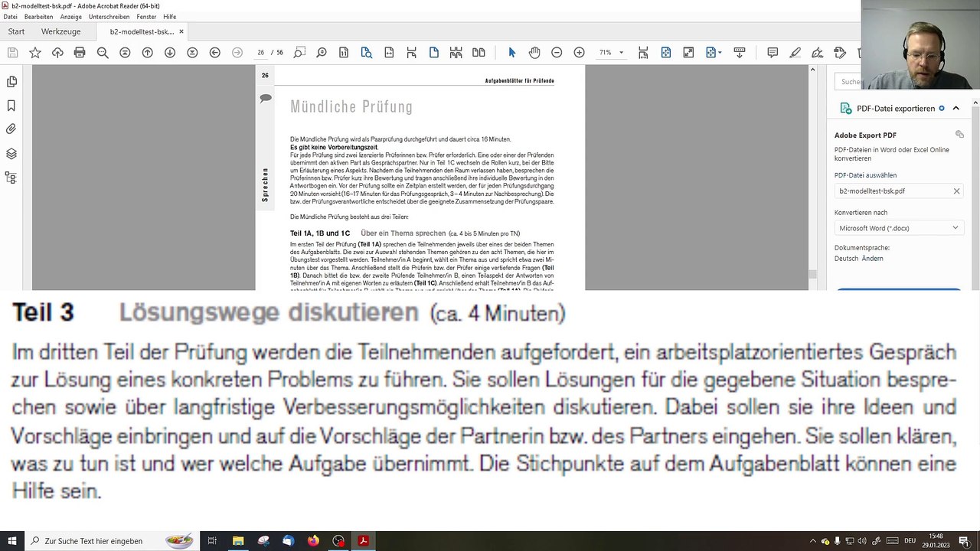Open structure tree icon in left sidebar

(11, 178)
